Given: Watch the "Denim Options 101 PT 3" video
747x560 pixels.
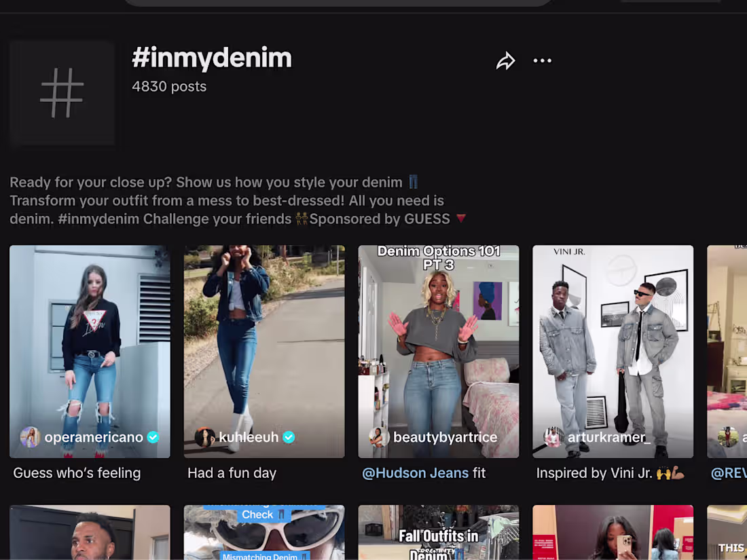Looking at the screenshot, I should click(x=438, y=339).
